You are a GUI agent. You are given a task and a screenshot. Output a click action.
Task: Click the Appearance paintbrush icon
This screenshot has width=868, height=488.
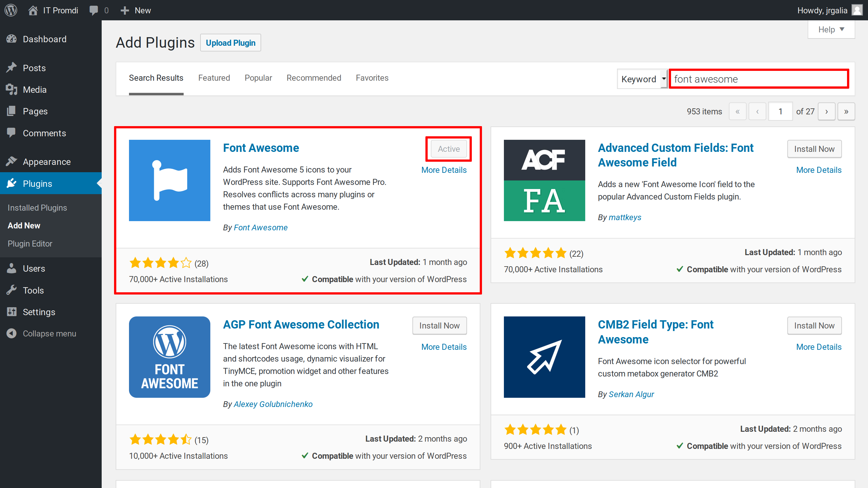(x=11, y=161)
